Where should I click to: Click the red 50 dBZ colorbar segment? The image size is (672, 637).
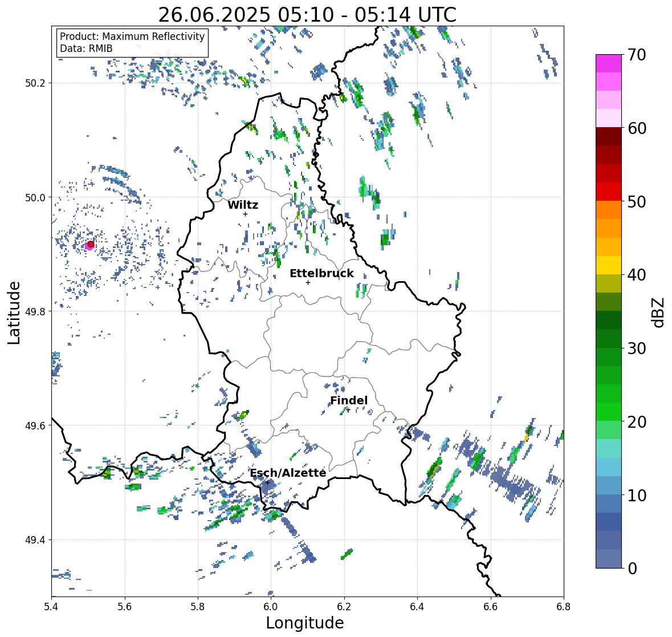tap(609, 192)
